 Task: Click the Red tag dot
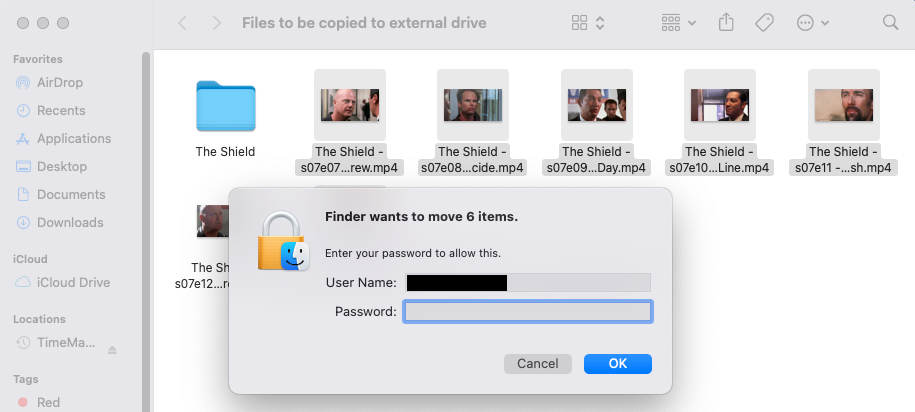point(22,402)
